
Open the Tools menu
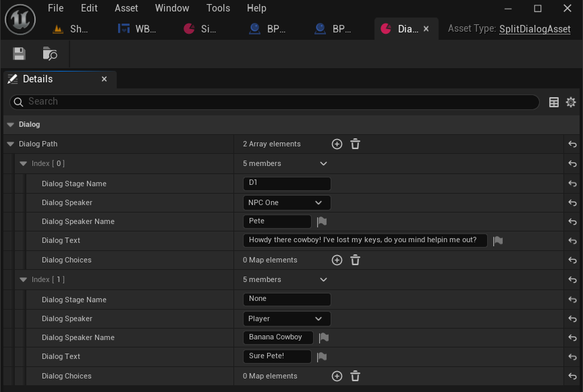coord(218,8)
